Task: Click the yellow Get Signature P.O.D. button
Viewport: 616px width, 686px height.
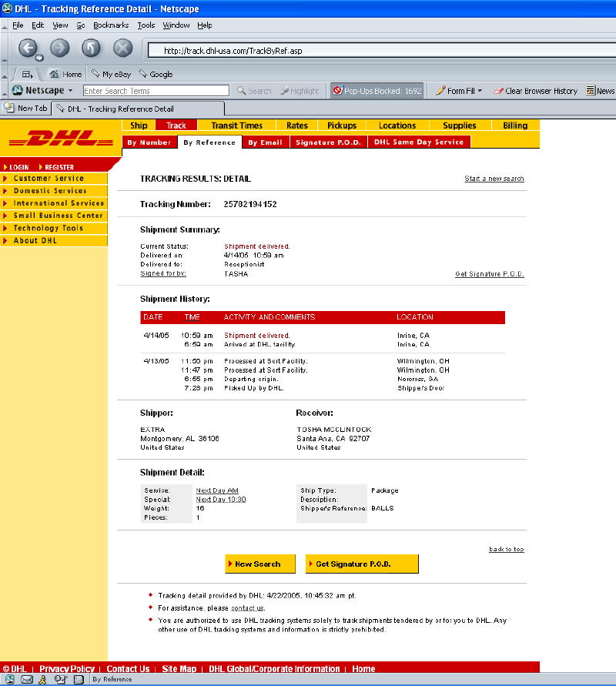Action: (362, 564)
